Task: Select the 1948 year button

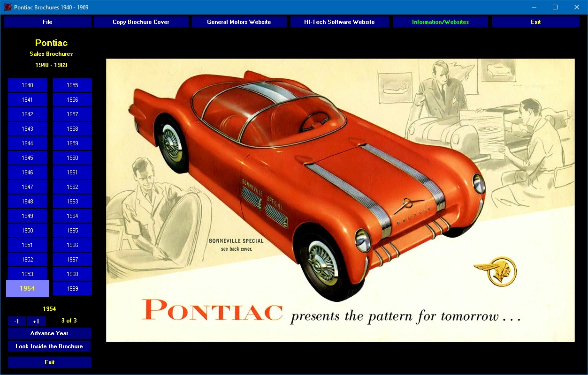Action: pos(27,202)
